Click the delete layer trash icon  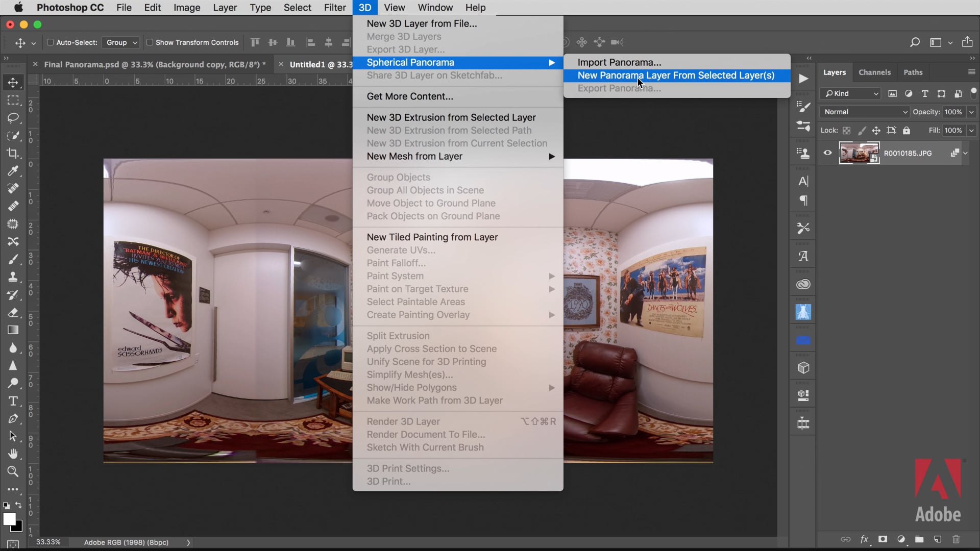(x=956, y=539)
